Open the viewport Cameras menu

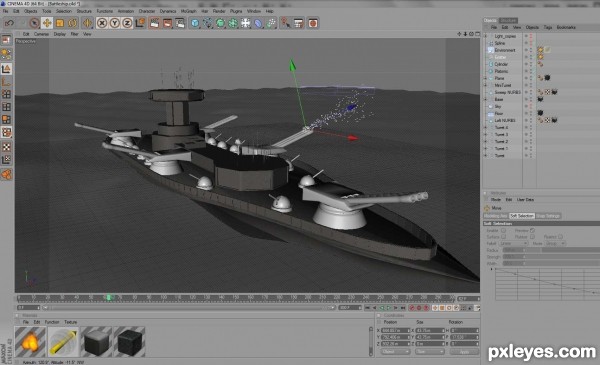41,34
